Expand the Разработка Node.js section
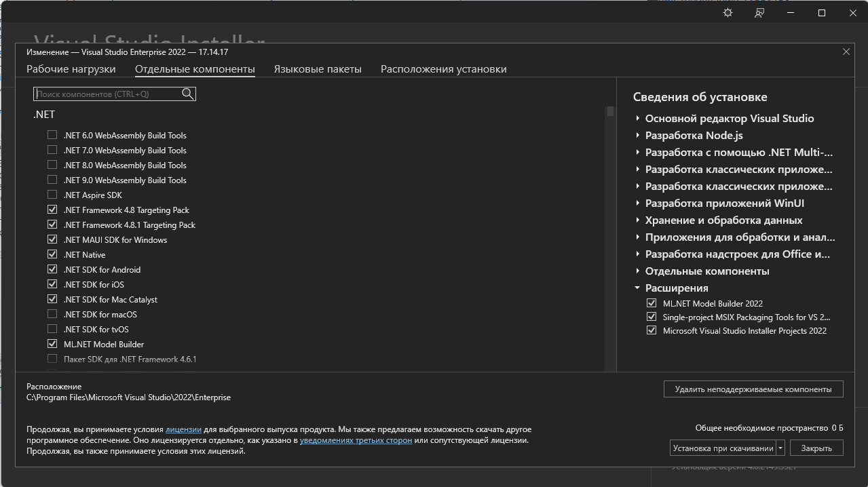 (638, 135)
